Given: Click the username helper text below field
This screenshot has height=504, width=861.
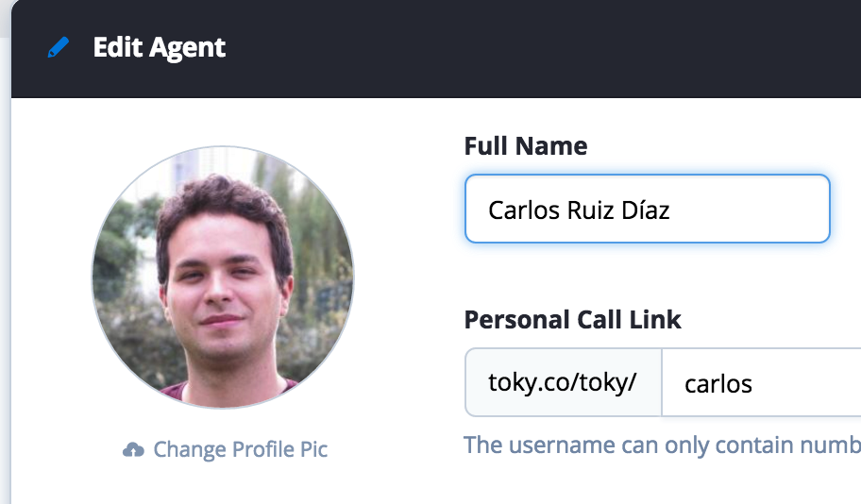Looking at the screenshot, I should coord(661,445).
